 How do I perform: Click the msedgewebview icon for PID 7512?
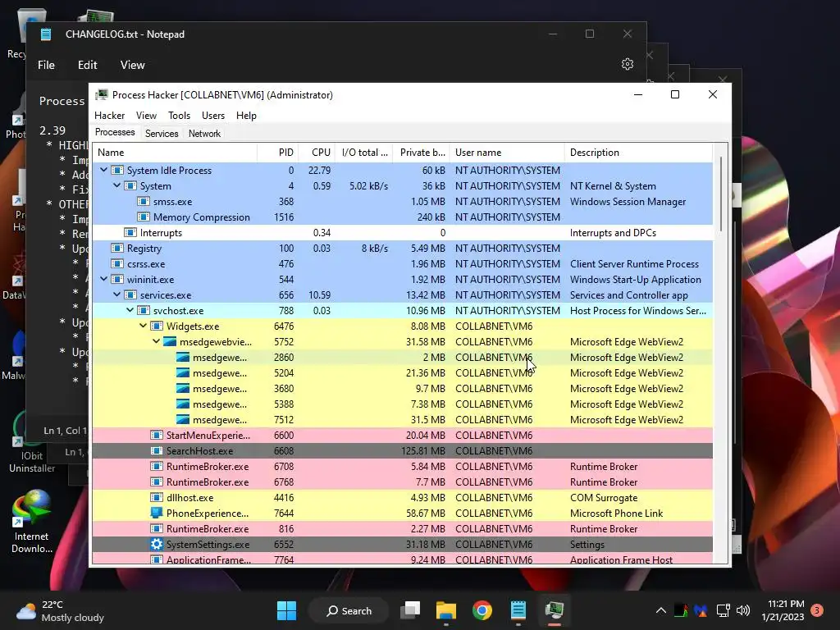pyautogui.click(x=183, y=419)
